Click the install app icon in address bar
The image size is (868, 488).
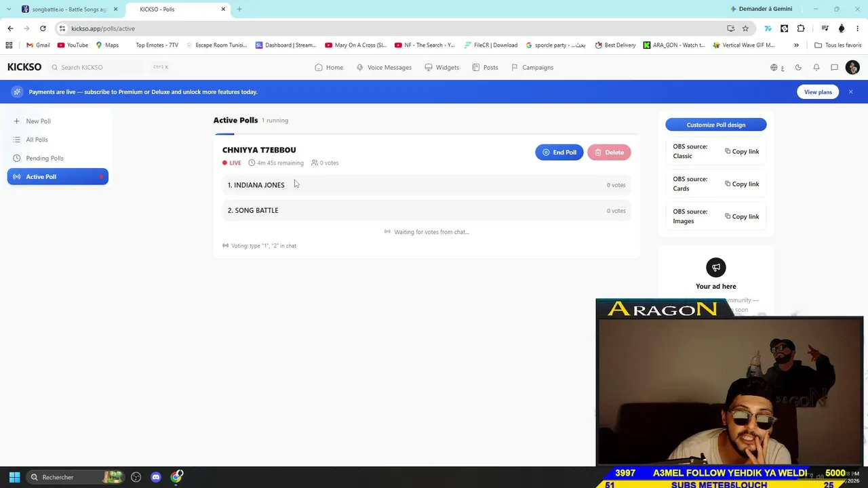point(730,28)
